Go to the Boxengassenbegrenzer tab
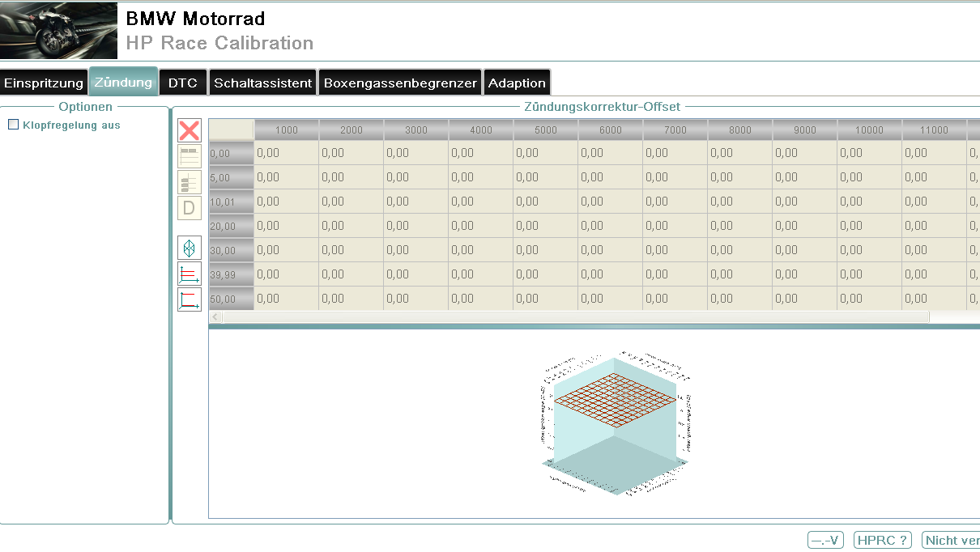 [400, 83]
